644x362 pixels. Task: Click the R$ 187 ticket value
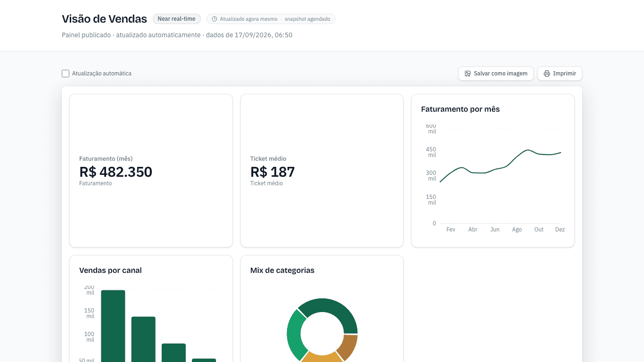(x=272, y=172)
